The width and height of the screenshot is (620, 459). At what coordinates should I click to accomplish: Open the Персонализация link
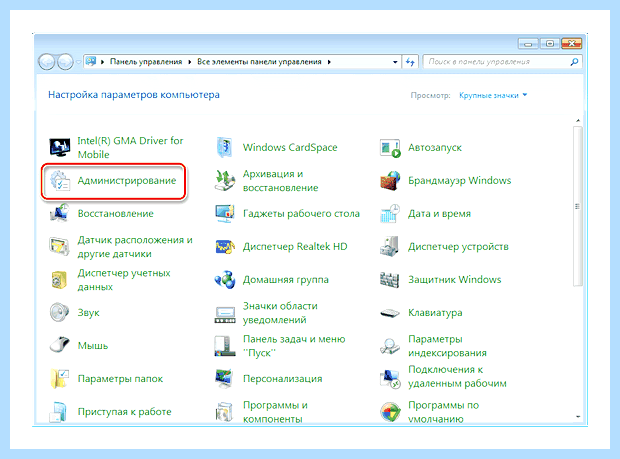(x=282, y=379)
